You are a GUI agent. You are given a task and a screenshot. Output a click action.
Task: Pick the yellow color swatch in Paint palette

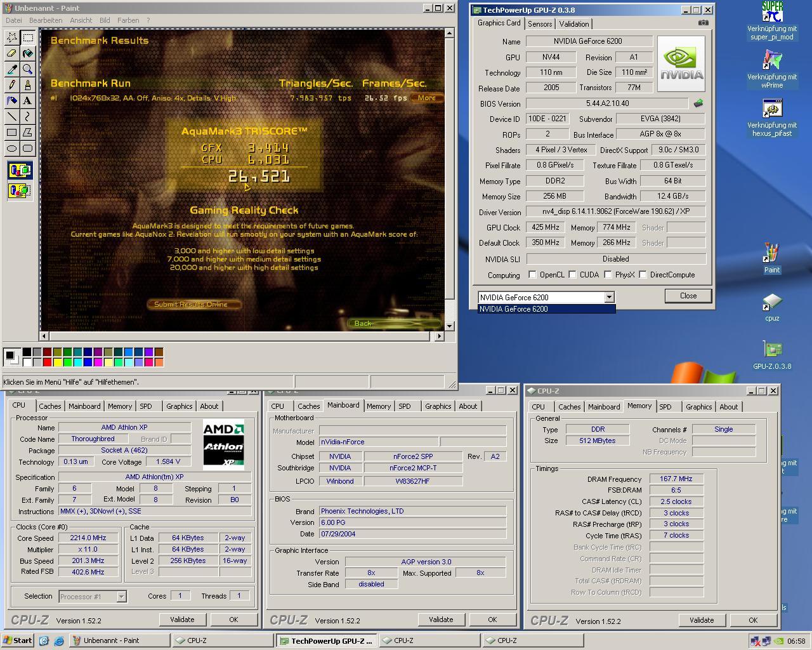point(58,362)
